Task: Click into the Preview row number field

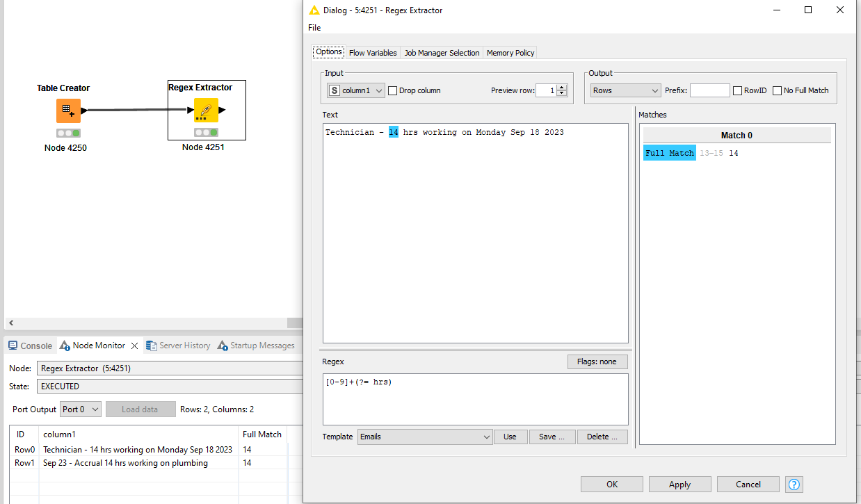Action: coord(546,90)
